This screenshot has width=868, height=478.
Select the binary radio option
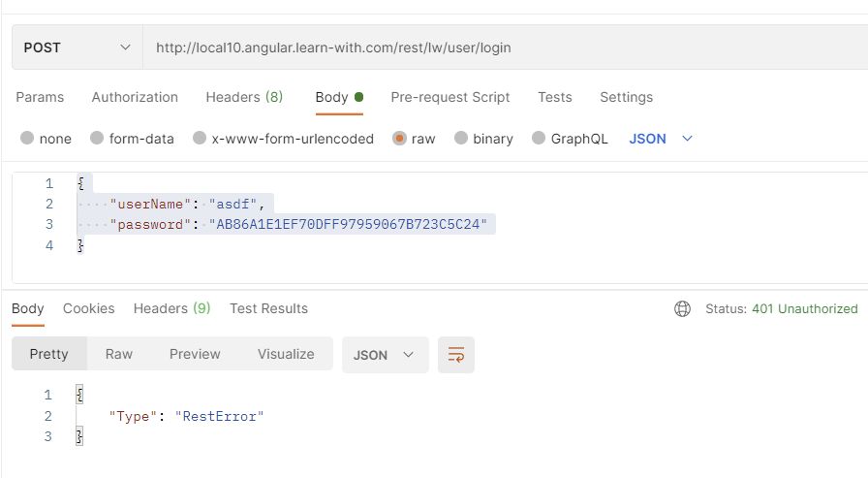tap(461, 138)
